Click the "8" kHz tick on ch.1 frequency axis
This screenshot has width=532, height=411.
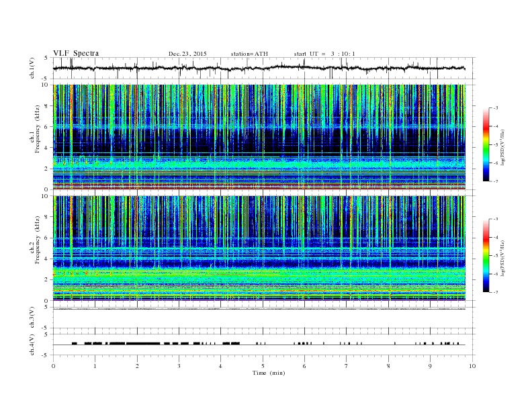click(x=47, y=106)
